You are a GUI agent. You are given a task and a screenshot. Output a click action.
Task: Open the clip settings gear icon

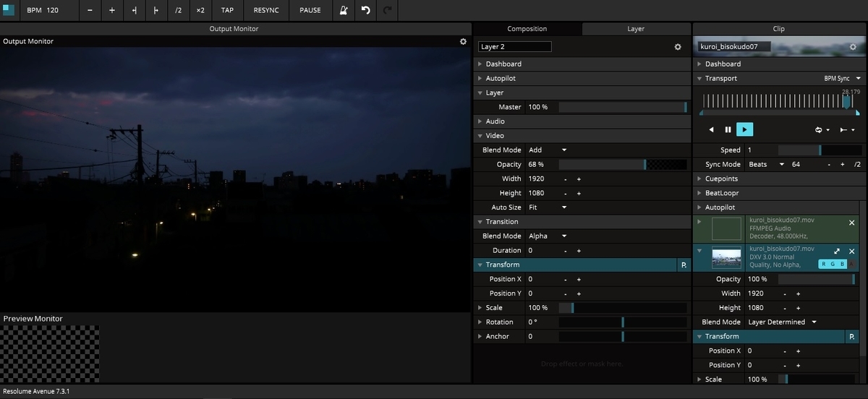(x=853, y=47)
